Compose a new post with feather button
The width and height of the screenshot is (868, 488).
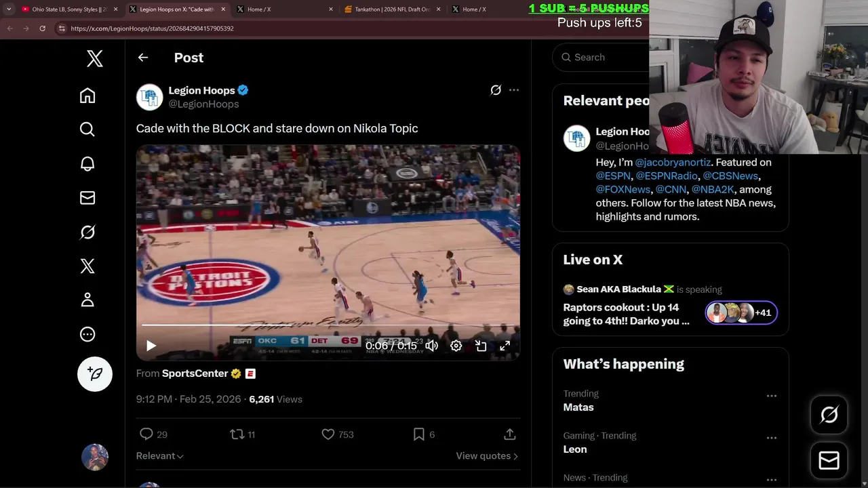tap(95, 374)
